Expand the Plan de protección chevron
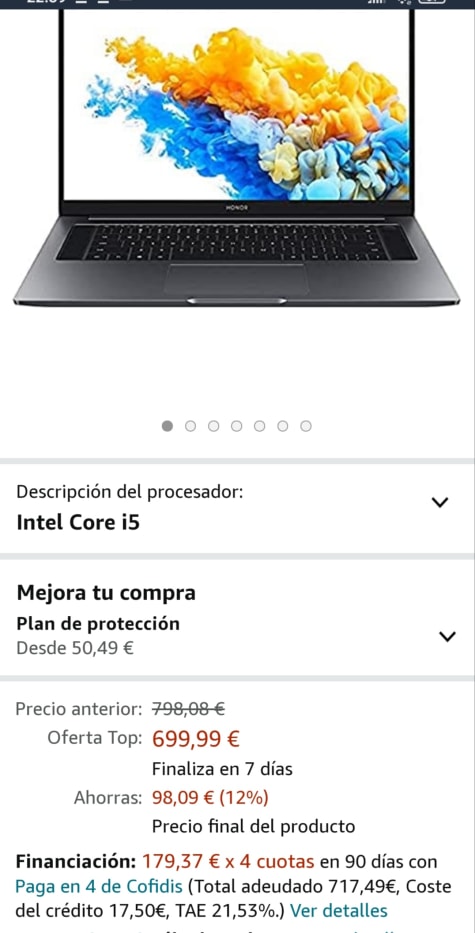Viewport: 475px width, 933px height. click(447, 637)
